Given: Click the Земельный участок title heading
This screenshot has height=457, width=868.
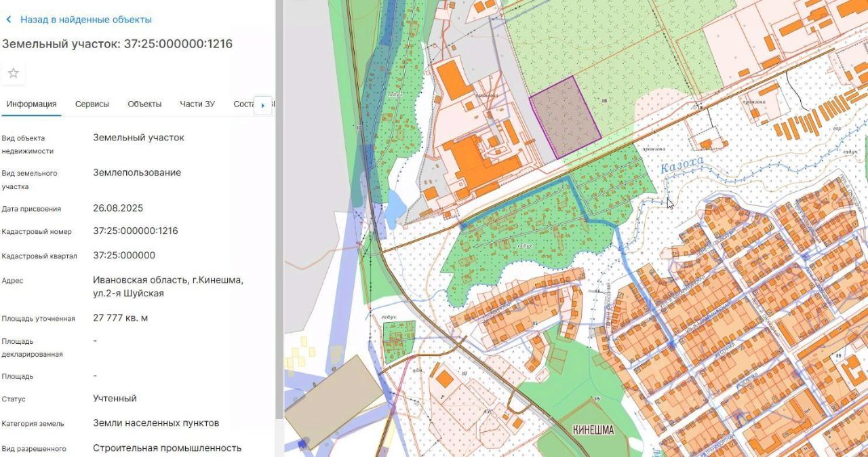Looking at the screenshot, I should tap(117, 44).
